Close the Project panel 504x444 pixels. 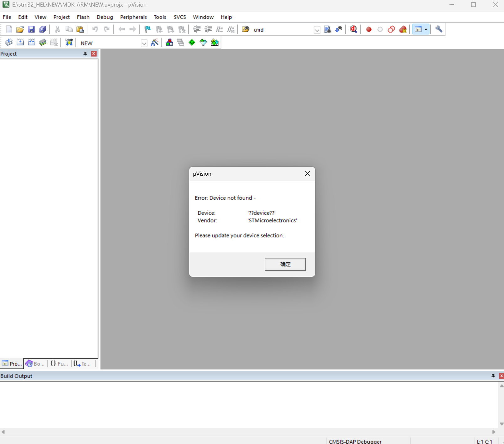(94, 54)
